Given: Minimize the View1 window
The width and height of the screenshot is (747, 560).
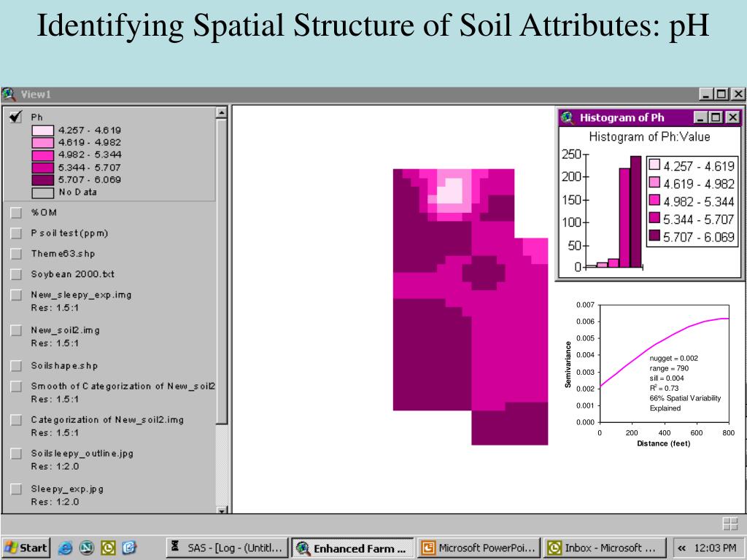Looking at the screenshot, I should tap(706, 94).
